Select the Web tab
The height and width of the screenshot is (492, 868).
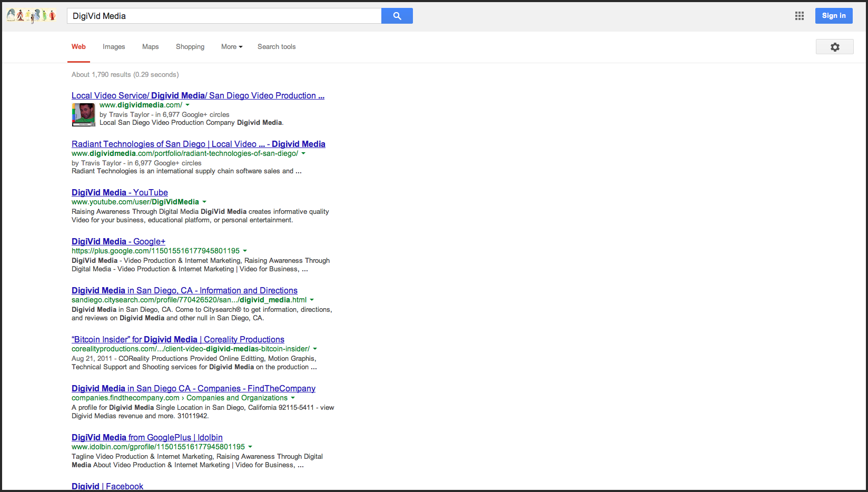(78, 47)
